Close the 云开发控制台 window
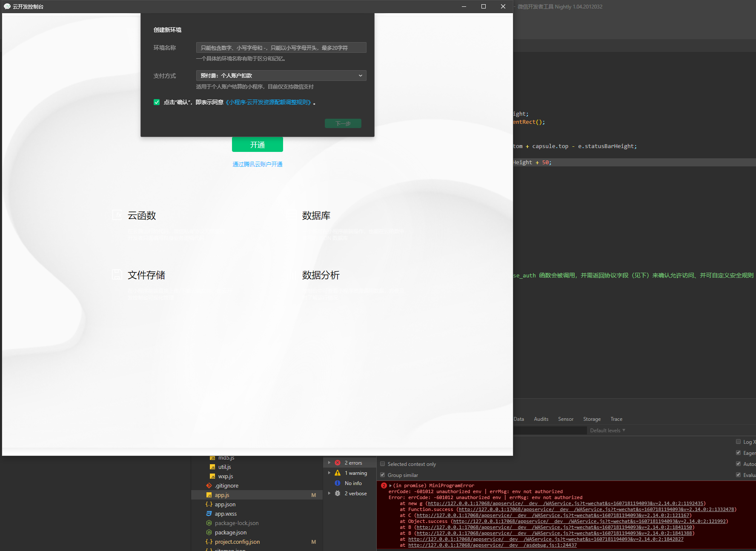Viewport: 756px width, 551px height. tap(503, 6)
